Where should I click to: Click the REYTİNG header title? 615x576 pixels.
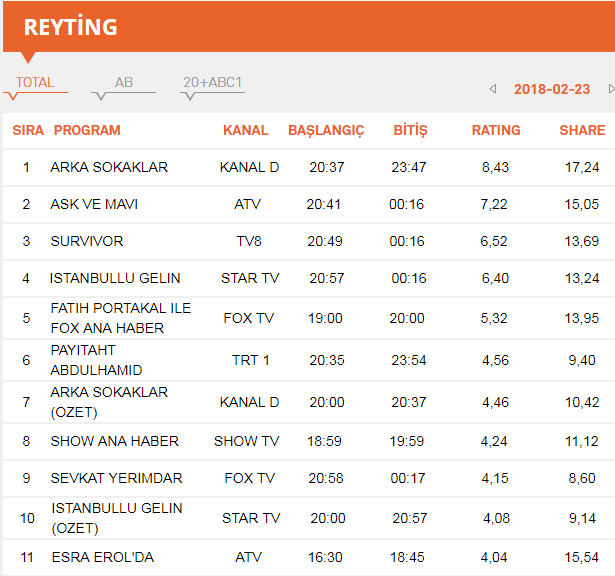point(70,27)
